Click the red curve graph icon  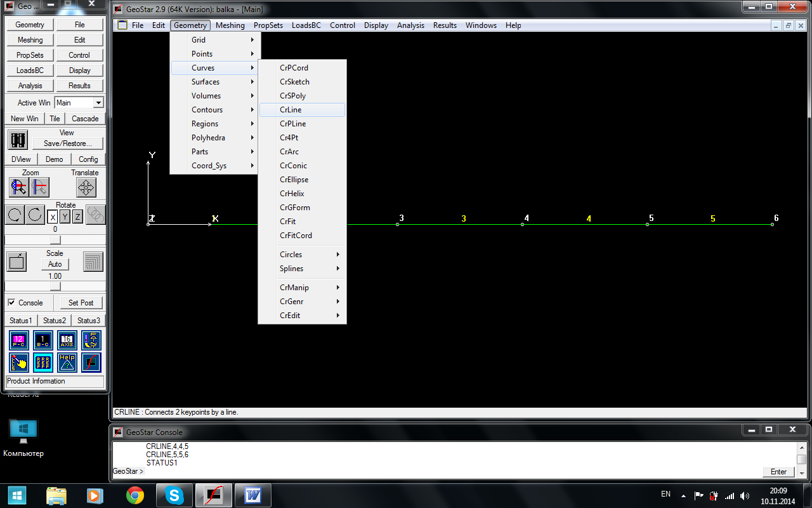(x=91, y=363)
